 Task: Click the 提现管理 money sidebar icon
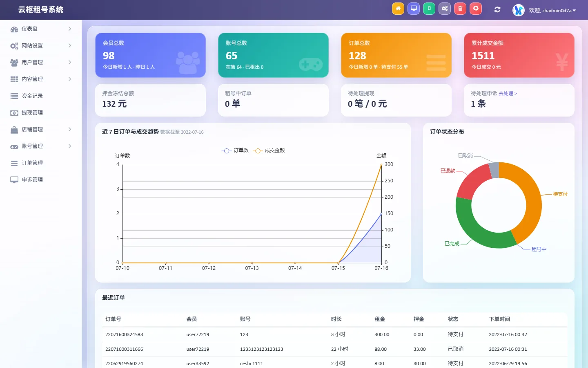point(14,113)
